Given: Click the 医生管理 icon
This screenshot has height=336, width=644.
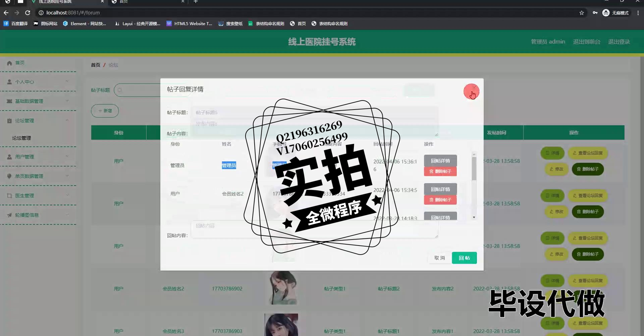Looking at the screenshot, I should (9, 196).
